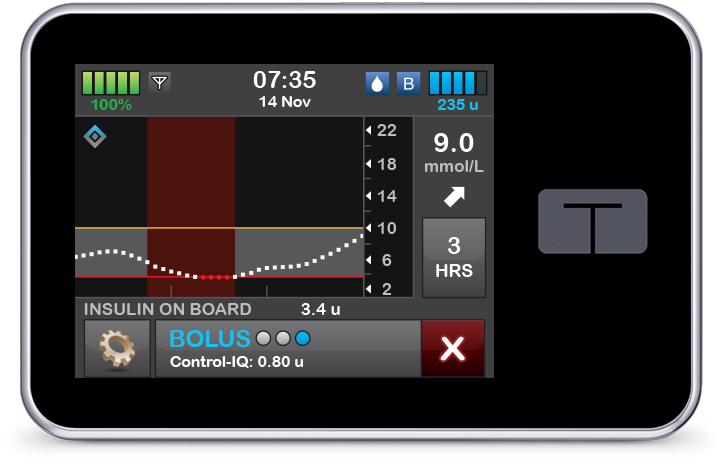Image resolution: width=720 pixels, height=463 pixels.
Task: Change graph range via 3 HRS button
Action: click(454, 258)
